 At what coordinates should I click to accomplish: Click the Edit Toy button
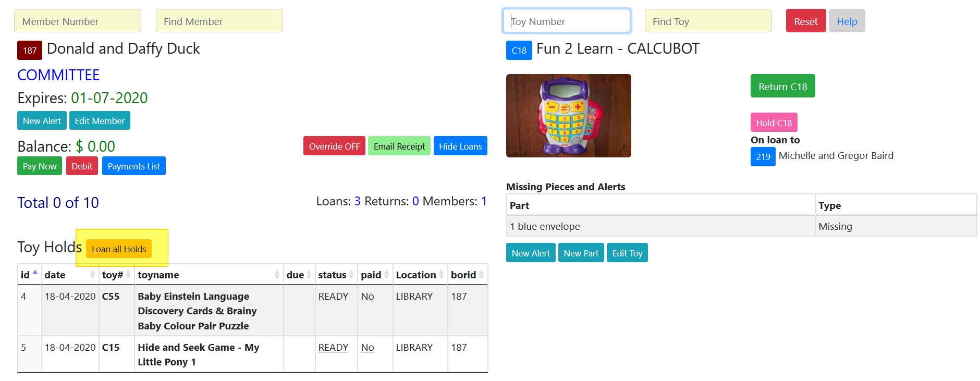(x=627, y=253)
